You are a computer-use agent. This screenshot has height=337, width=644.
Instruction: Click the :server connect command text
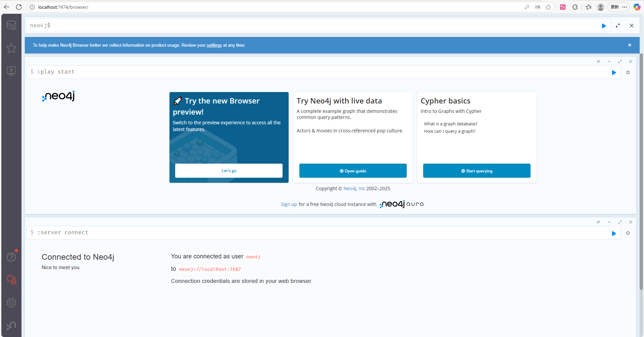point(63,232)
